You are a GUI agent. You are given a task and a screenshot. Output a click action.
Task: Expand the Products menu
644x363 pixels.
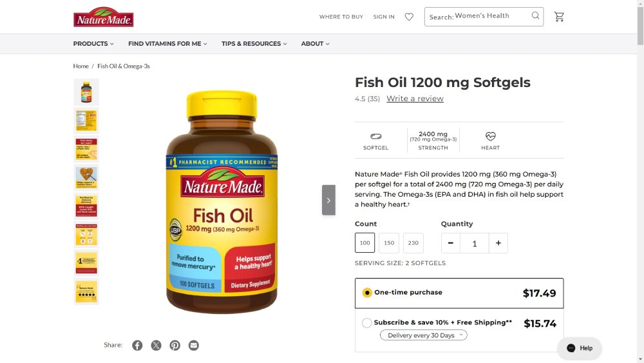pos(93,44)
